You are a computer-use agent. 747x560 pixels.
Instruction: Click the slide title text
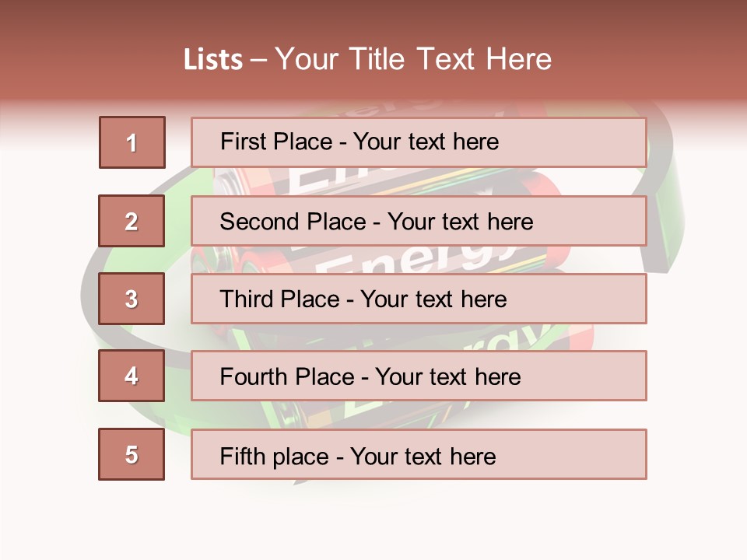[368, 59]
